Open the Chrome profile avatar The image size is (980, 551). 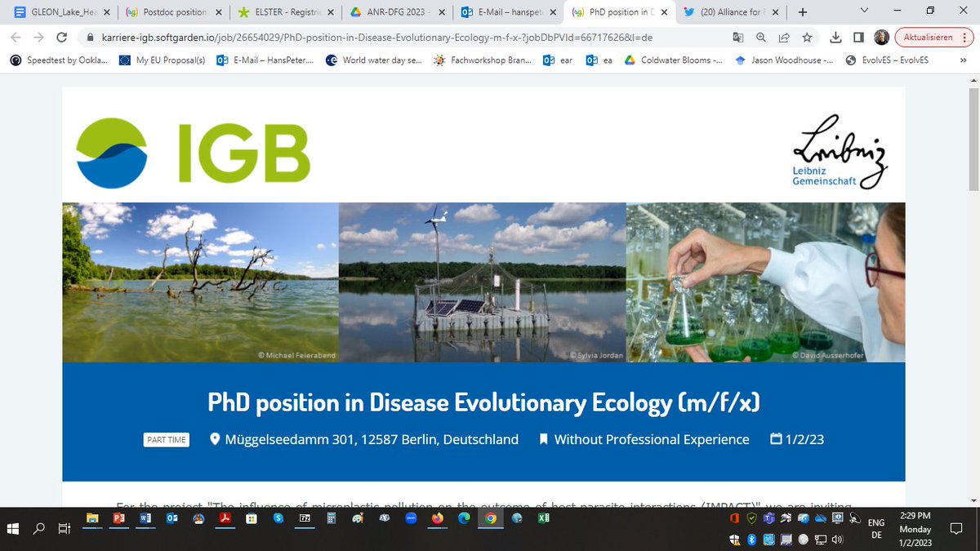tap(880, 38)
